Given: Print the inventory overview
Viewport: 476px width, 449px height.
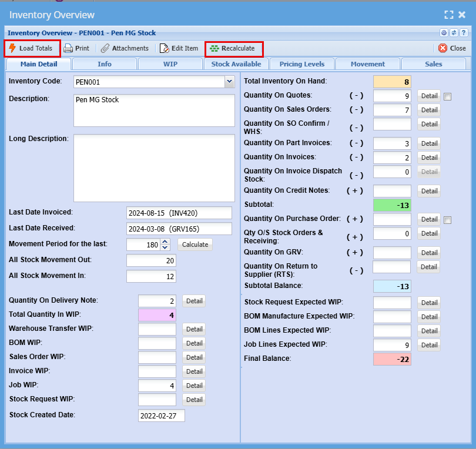Looking at the screenshot, I should click(68, 48).
